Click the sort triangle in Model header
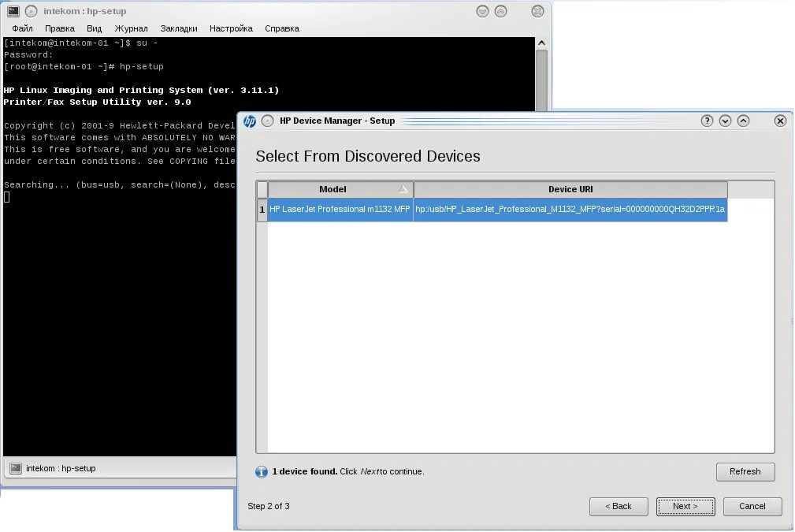795x532 pixels. [x=403, y=189]
